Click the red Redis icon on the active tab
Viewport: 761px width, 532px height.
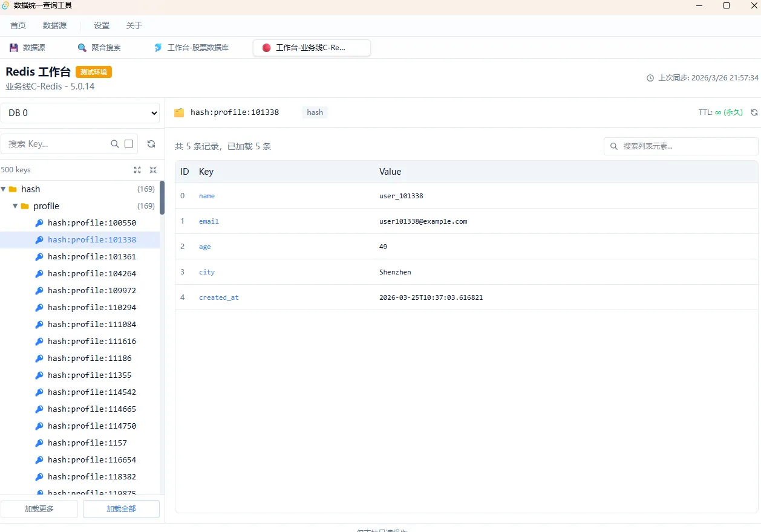[x=266, y=47]
